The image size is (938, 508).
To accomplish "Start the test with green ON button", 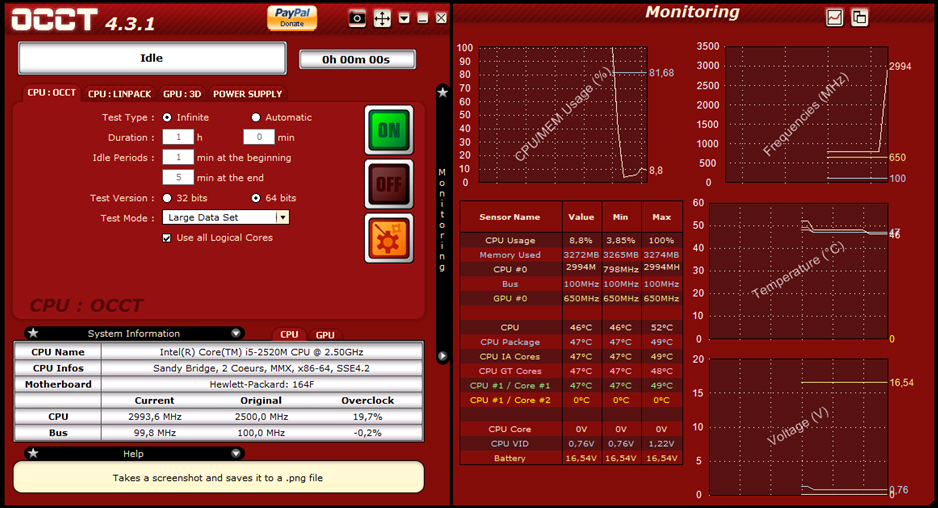I will tap(389, 130).
